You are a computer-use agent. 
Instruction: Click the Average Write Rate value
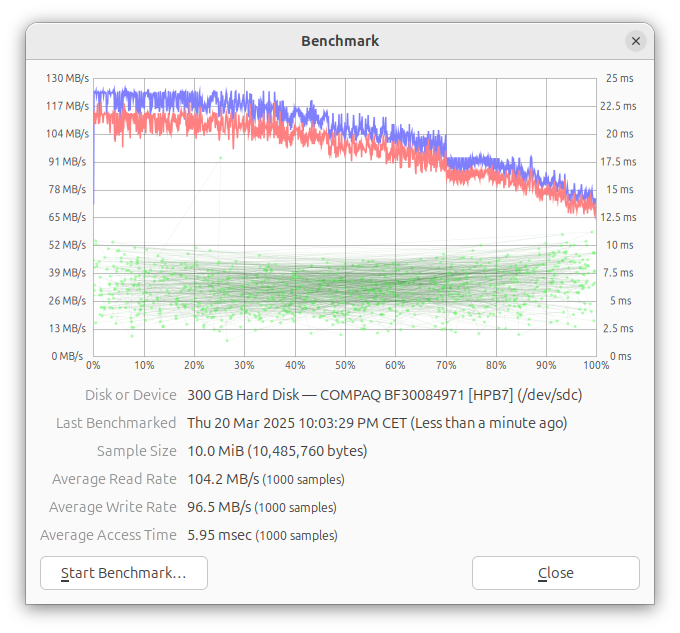262,507
